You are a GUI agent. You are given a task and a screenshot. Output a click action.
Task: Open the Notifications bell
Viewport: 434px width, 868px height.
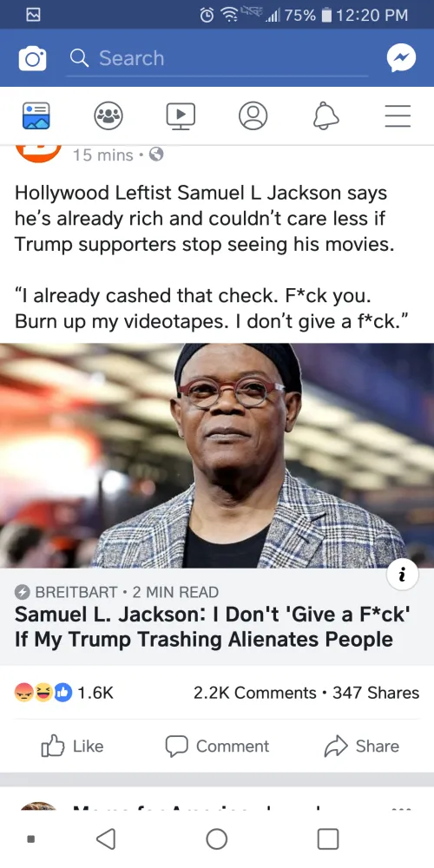[326, 115]
